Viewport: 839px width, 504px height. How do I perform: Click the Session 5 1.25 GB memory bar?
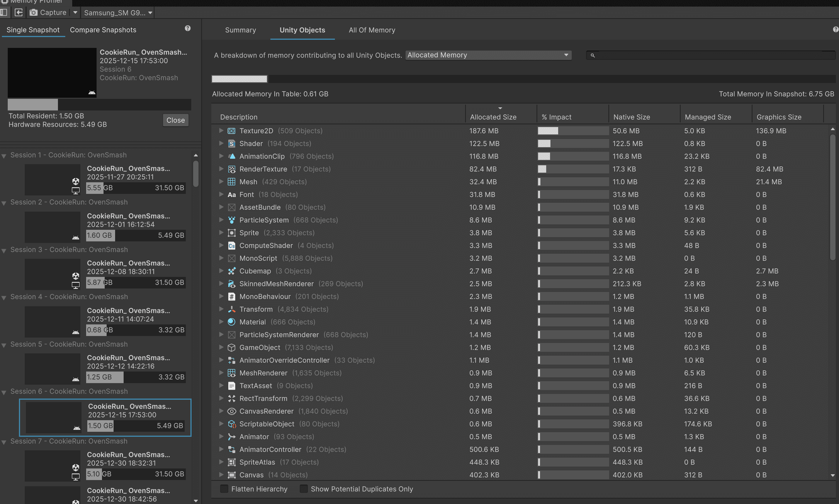(136, 377)
